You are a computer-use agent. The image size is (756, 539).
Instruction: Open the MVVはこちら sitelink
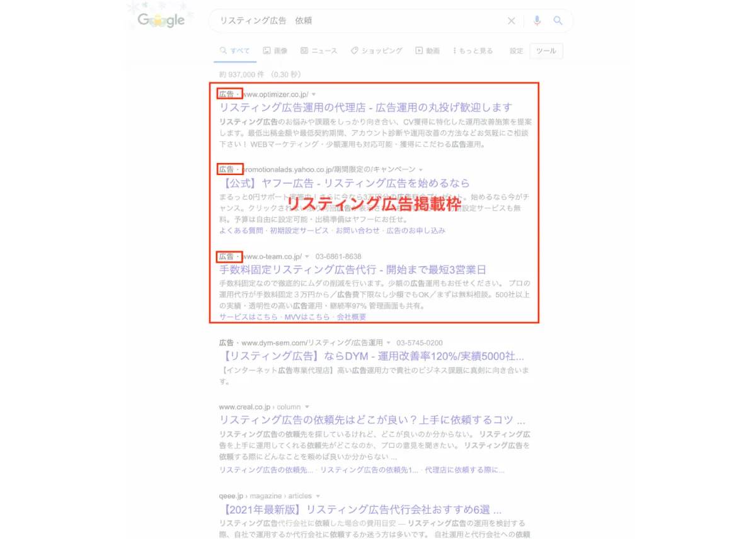pyautogui.click(x=307, y=317)
